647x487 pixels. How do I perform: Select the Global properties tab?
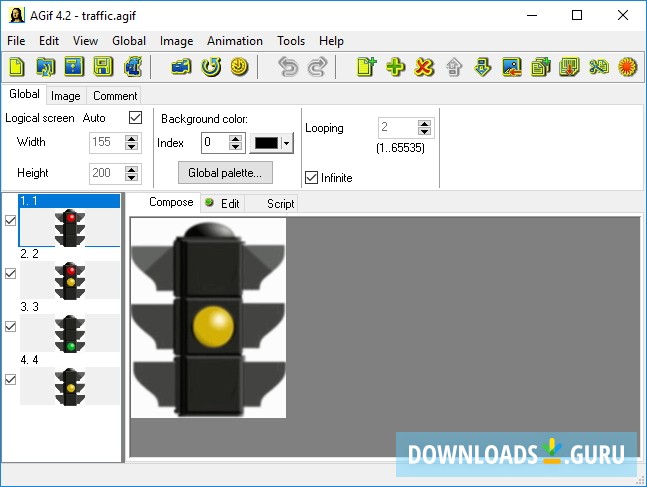pos(24,94)
